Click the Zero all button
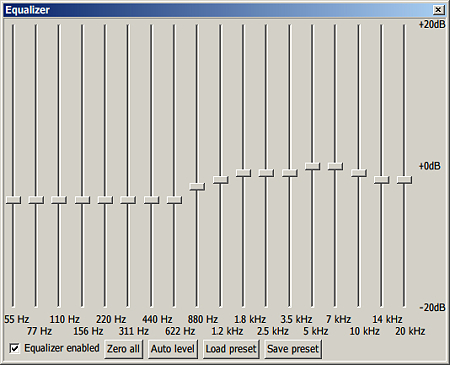This screenshot has height=365, width=450. point(124,349)
